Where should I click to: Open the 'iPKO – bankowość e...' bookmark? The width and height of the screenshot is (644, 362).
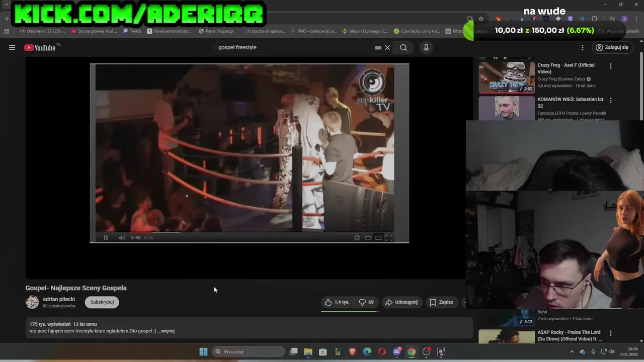point(313,31)
